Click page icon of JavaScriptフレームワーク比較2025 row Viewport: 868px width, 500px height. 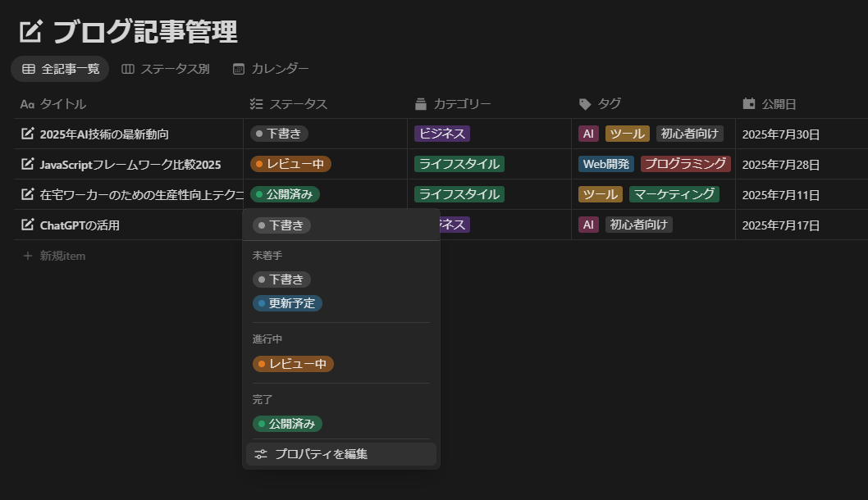tap(28, 164)
